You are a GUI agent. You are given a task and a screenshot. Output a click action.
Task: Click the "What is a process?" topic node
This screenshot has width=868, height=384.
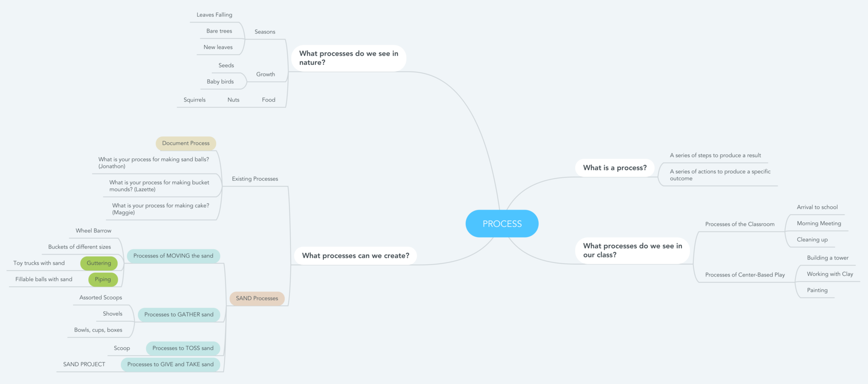[x=614, y=168]
